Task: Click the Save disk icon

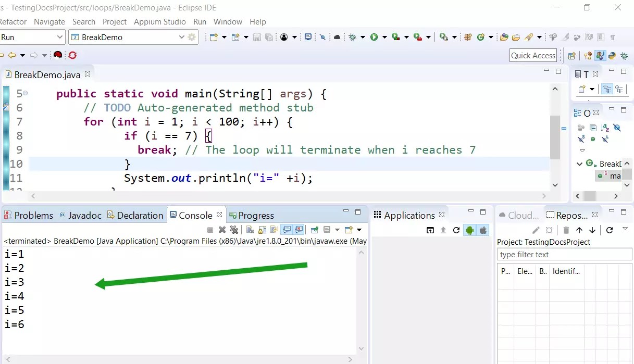Action: pos(257,37)
